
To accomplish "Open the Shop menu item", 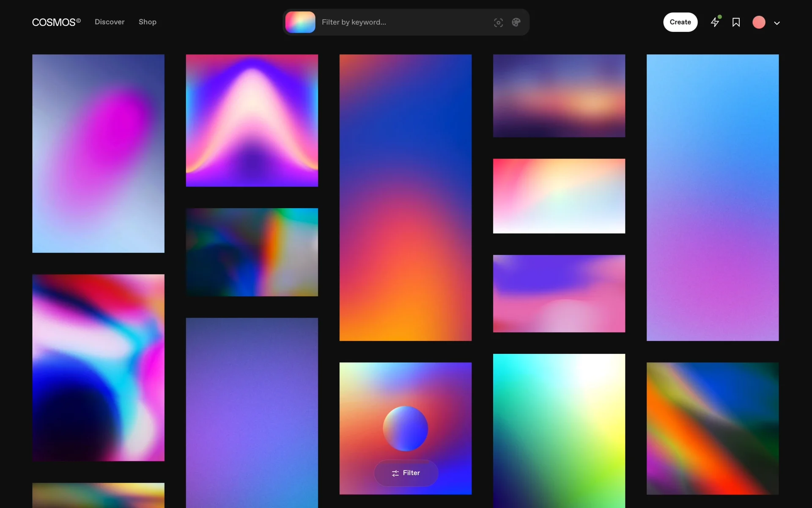I will tap(148, 22).
